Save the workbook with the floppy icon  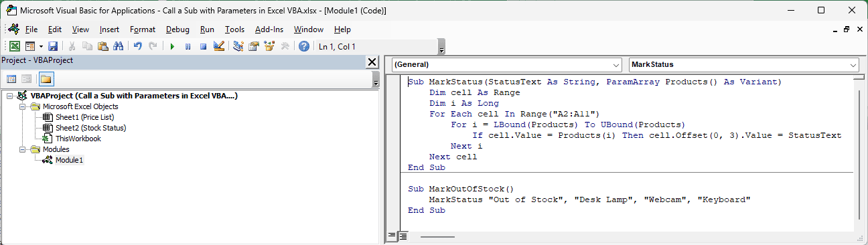[52, 46]
